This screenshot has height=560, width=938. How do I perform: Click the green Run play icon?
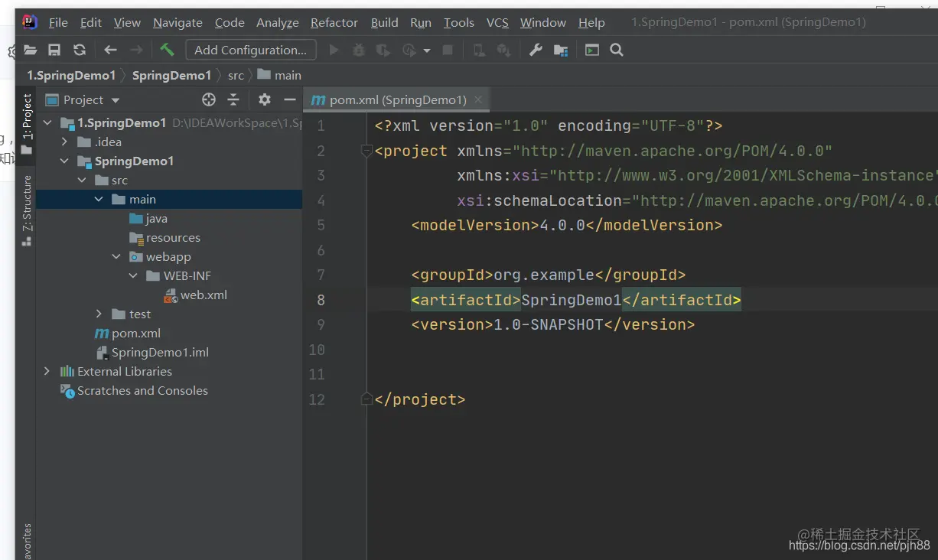click(334, 50)
